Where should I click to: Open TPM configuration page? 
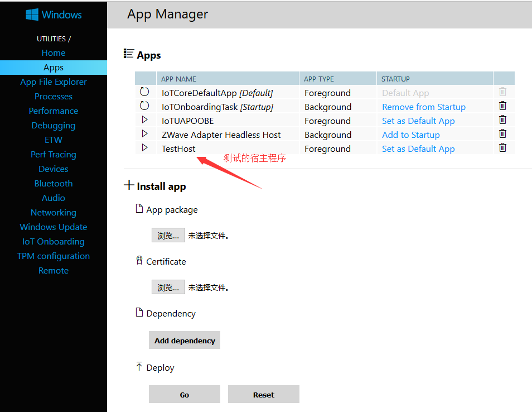54,256
